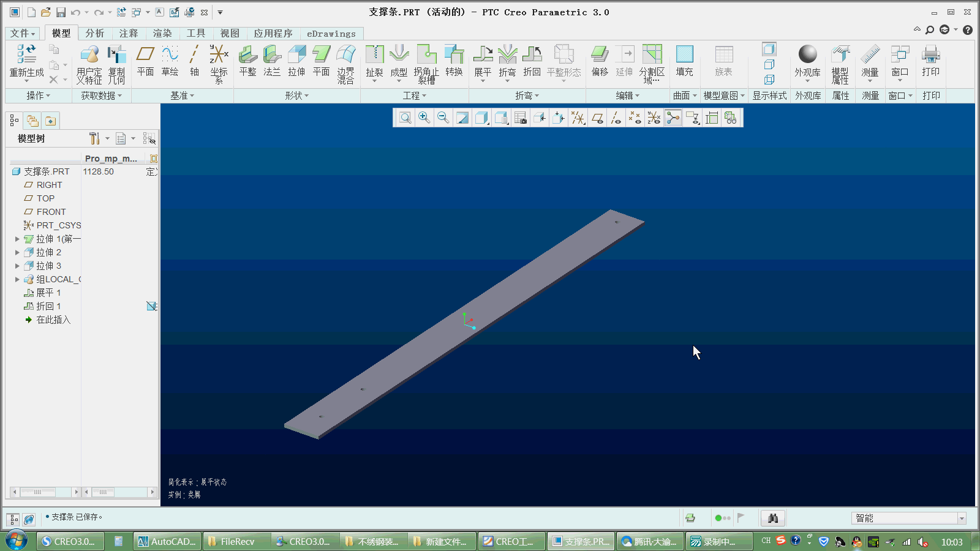The height and width of the screenshot is (551, 980).
Task: Select the PRT_CSYS item in model tree
Action: 52,225
